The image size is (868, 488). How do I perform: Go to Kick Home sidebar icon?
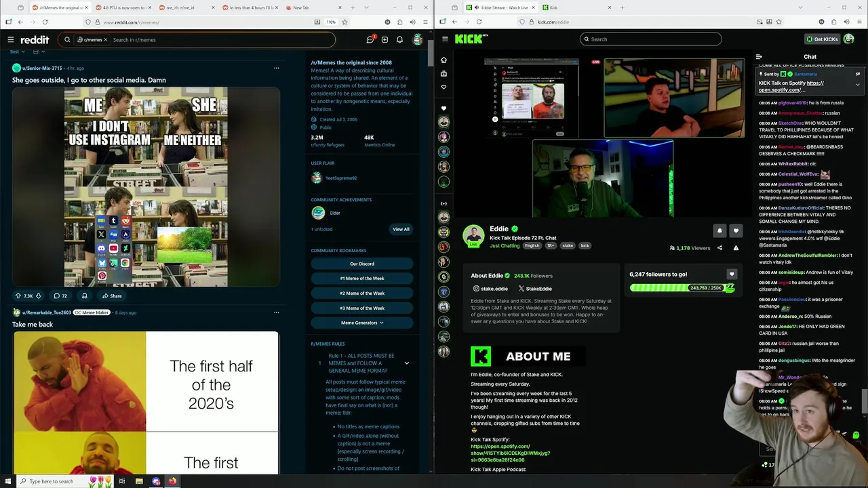[444, 60]
